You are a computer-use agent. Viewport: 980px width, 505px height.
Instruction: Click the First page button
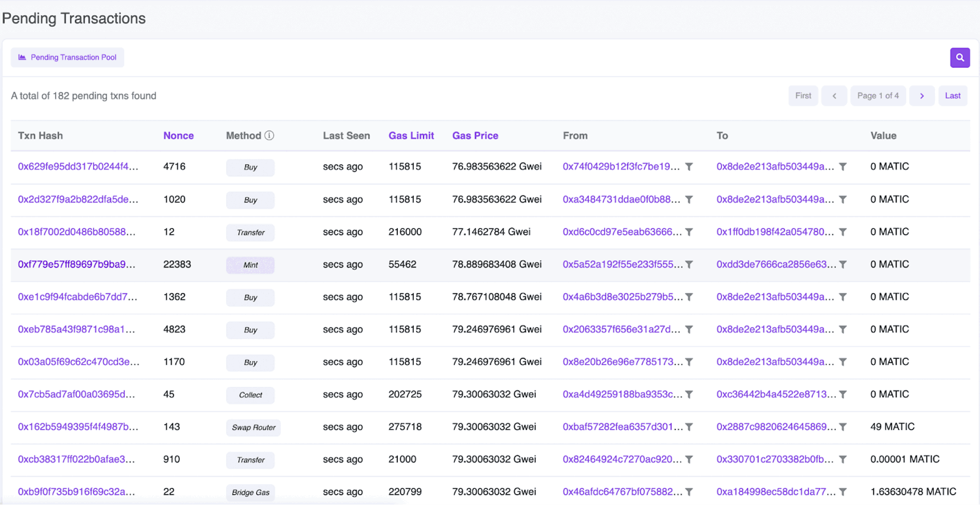click(803, 96)
